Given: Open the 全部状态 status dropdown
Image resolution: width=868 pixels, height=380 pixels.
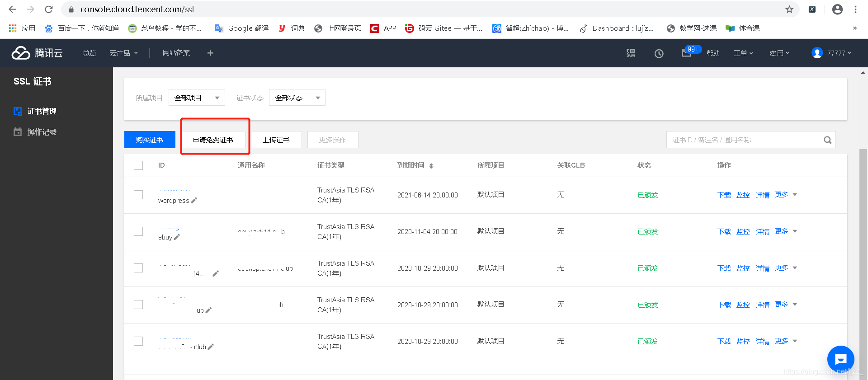Looking at the screenshot, I should (297, 98).
